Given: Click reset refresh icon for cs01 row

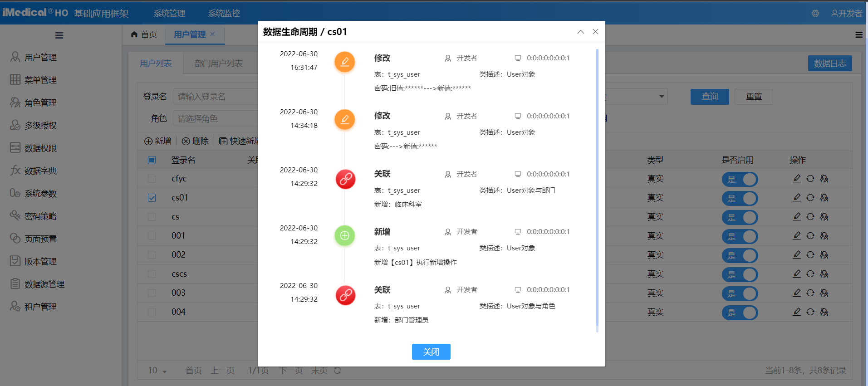Looking at the screenshot, I should tap(810, 198).
